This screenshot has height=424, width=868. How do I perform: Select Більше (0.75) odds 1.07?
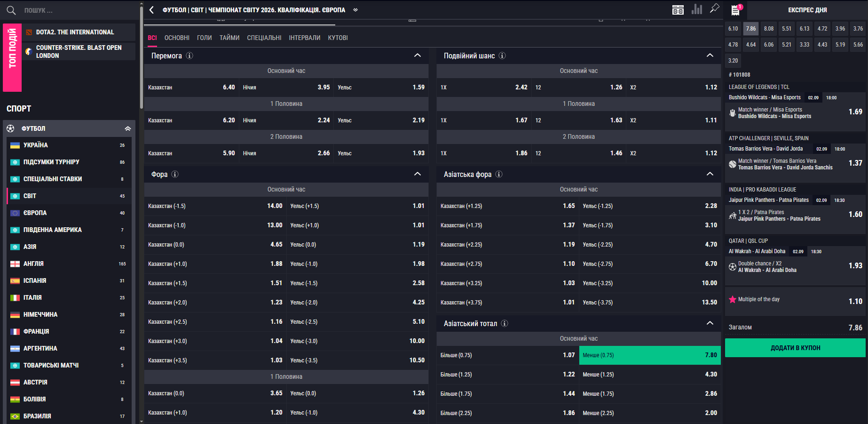pyautogui.click(x=507, y=355)
